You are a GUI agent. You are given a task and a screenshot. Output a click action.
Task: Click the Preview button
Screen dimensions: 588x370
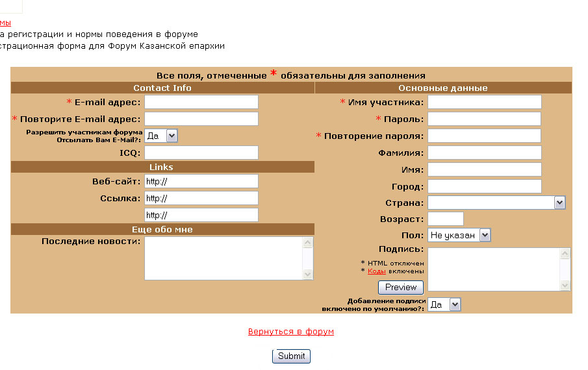click(x=401, y=287)
